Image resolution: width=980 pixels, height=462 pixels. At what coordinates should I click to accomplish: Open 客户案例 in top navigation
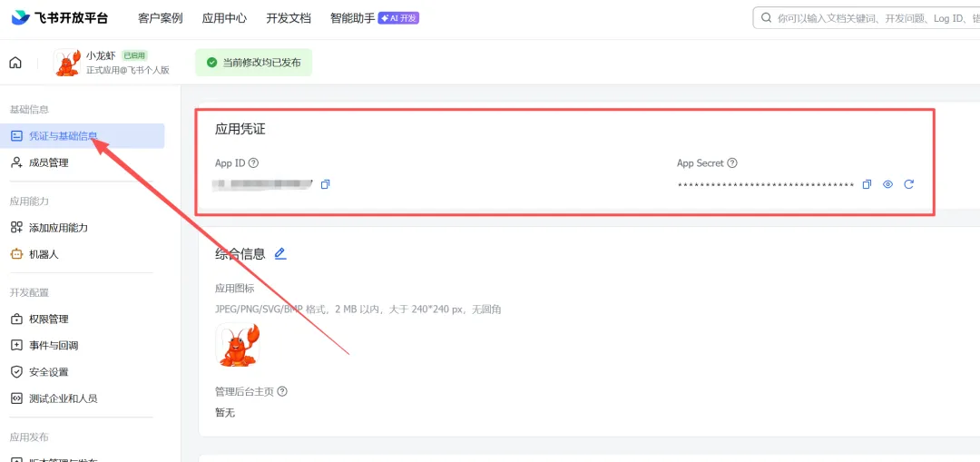point(160,18)
